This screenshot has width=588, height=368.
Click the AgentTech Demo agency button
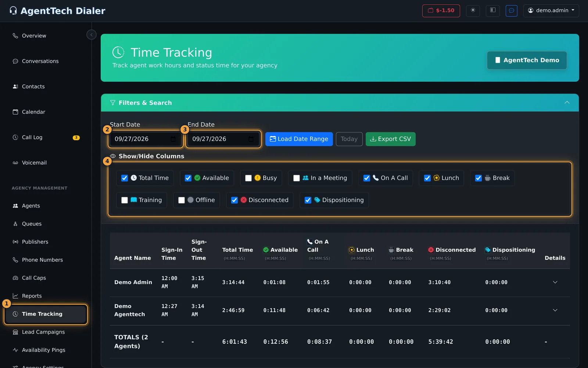tap(527, 60)
